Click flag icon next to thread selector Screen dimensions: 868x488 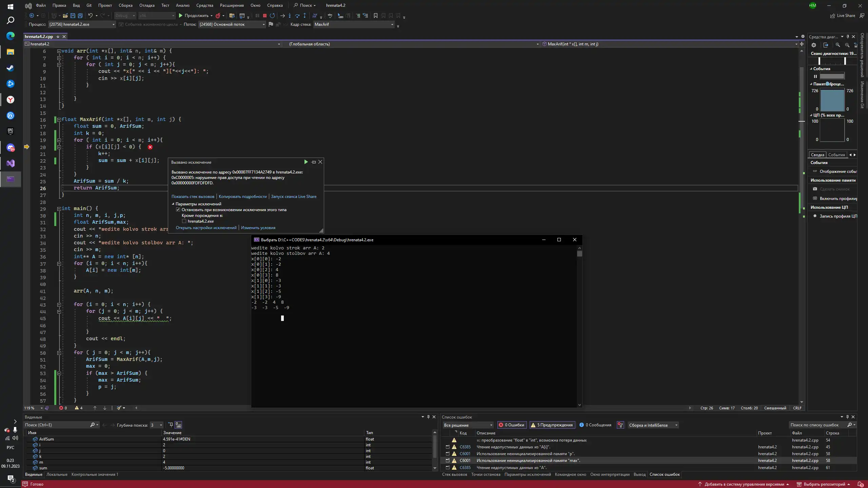click(271, 24)
